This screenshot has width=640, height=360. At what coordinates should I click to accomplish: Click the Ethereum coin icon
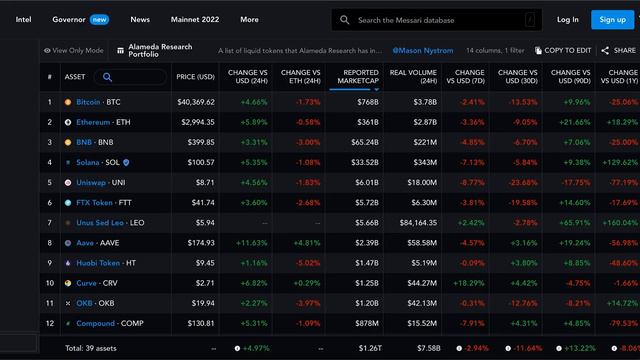coord(68,122)
